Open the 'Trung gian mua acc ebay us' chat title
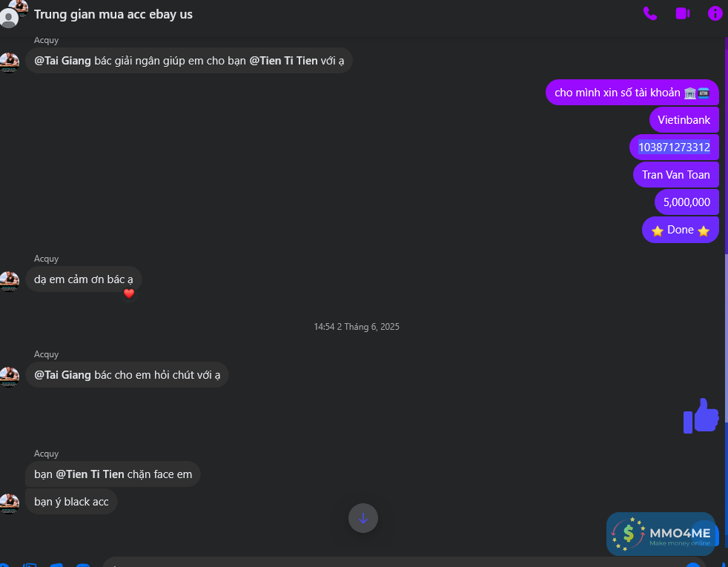This screenshot has width=728, height=567. pyautogui.click(x=113, y=14)
